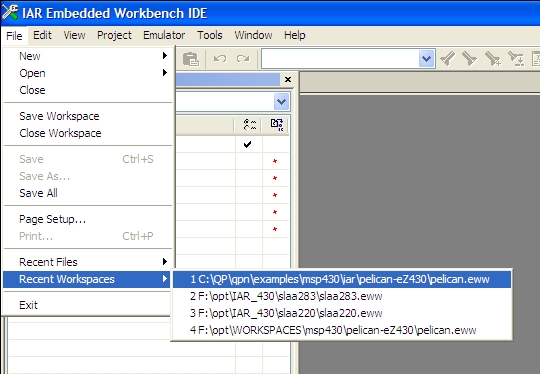Click the toolbar icon after Find
This screenshot has width=540, height=374.
click(x=493, y=59)
